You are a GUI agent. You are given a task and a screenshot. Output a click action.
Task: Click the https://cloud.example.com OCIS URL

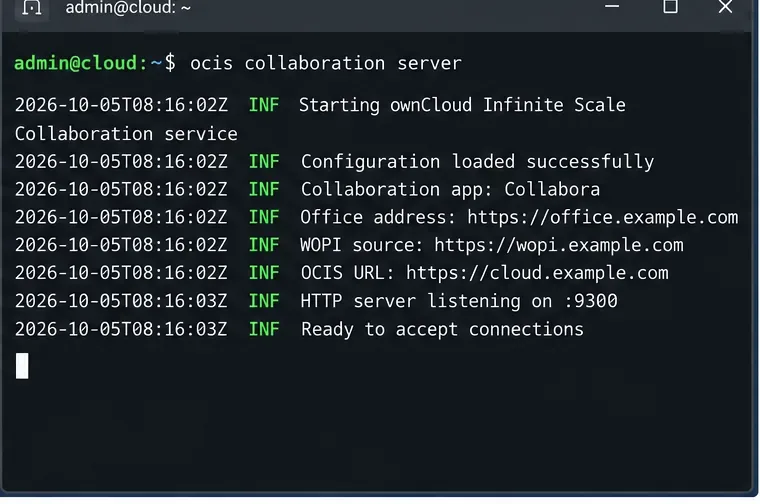537,273
